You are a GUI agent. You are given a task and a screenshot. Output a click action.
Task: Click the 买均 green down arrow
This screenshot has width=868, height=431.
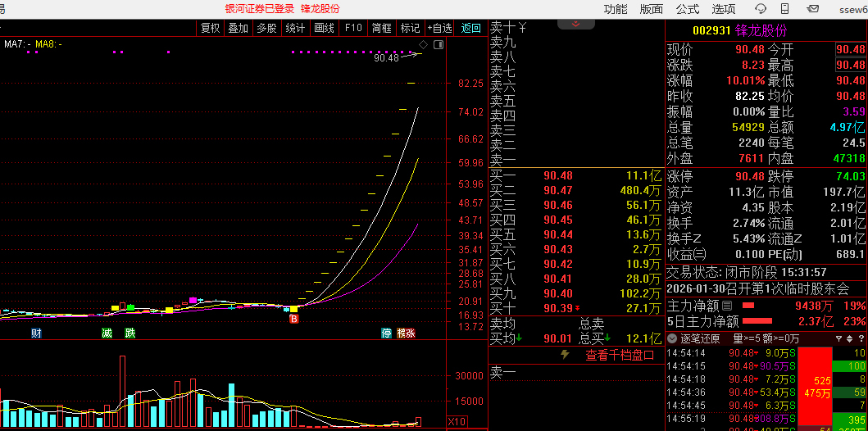(520, 338)
